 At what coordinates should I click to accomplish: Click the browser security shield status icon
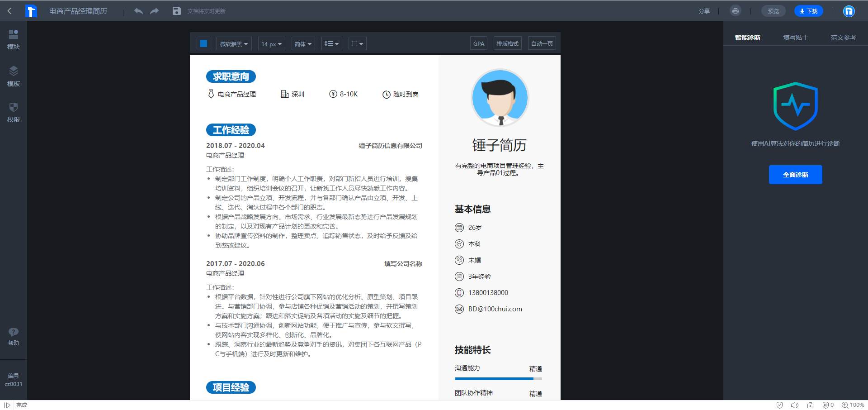(779, 405)
